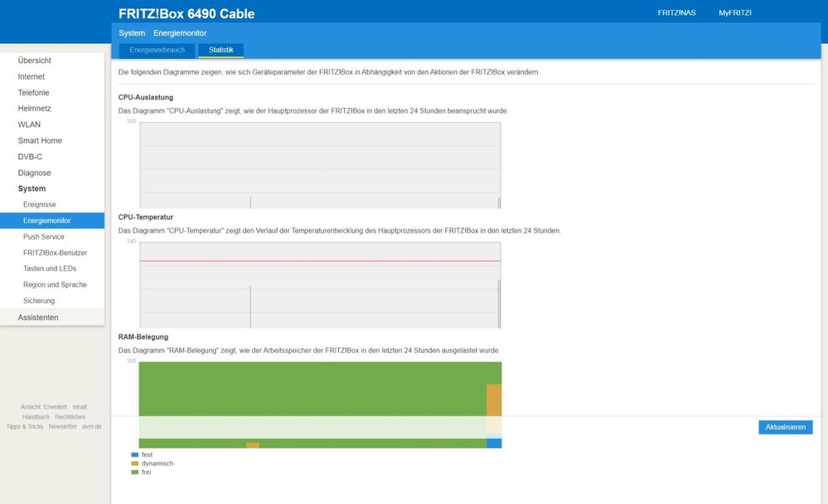This screenshot has width=828, height=504.
Task: Open the Handbuch footer link
Action: [x=36, y=417]
